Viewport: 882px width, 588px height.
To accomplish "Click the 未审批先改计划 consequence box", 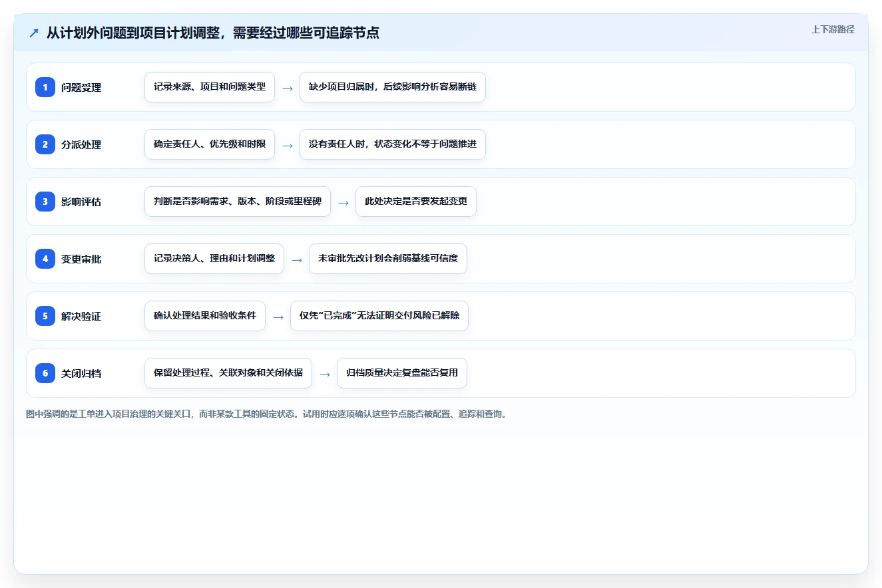I will (388, 259).
